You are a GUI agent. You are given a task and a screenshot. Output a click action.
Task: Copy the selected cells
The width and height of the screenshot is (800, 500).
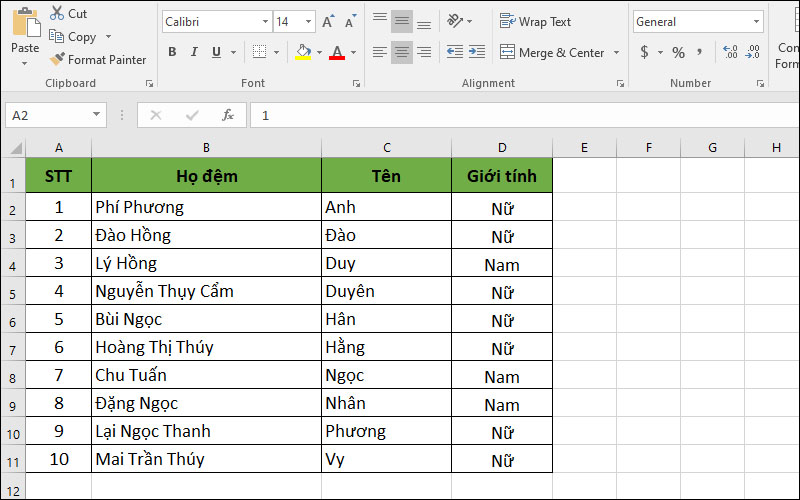(x=72, y=37)
